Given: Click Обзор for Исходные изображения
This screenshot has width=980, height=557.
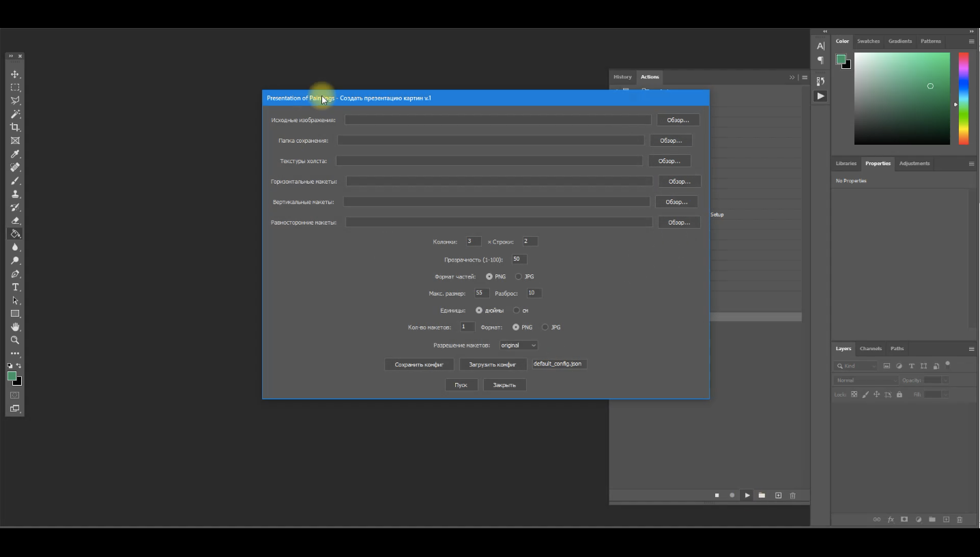Looking at the screenshot, I should click(x=678, y=120).
